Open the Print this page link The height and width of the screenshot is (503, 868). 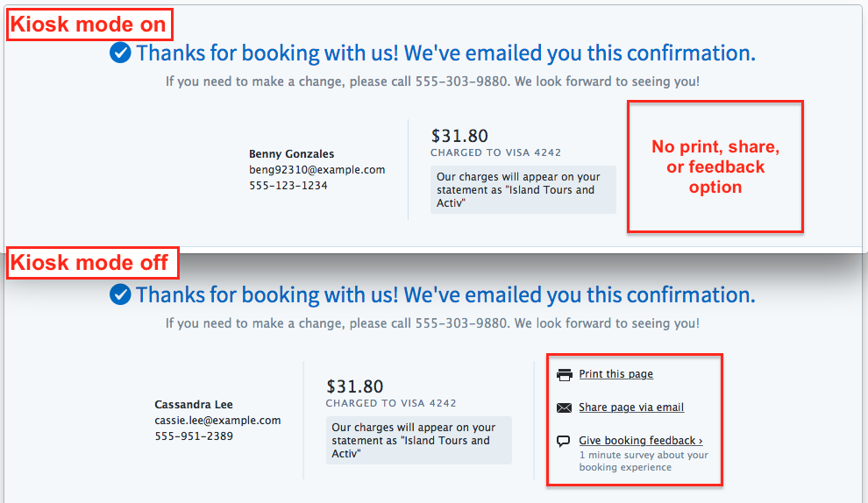[x=615, y=374]
